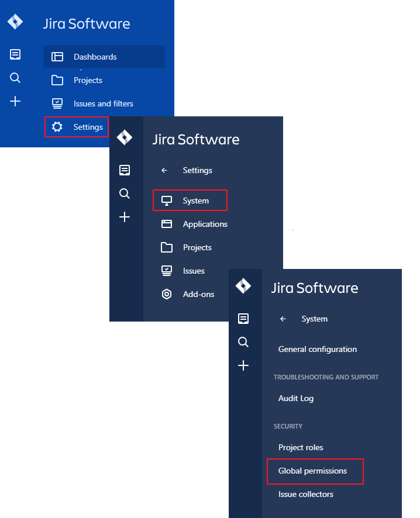Click search icon in blue sidebar
This screenshot has width=420, height=518.
point(15,78)
